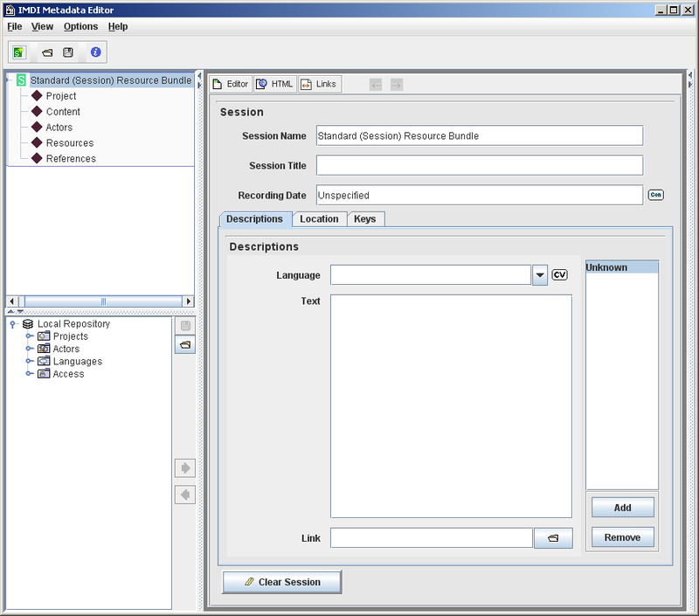Open the Editor view
Viewport: 699px width, 616px height.
coord(231,84)
